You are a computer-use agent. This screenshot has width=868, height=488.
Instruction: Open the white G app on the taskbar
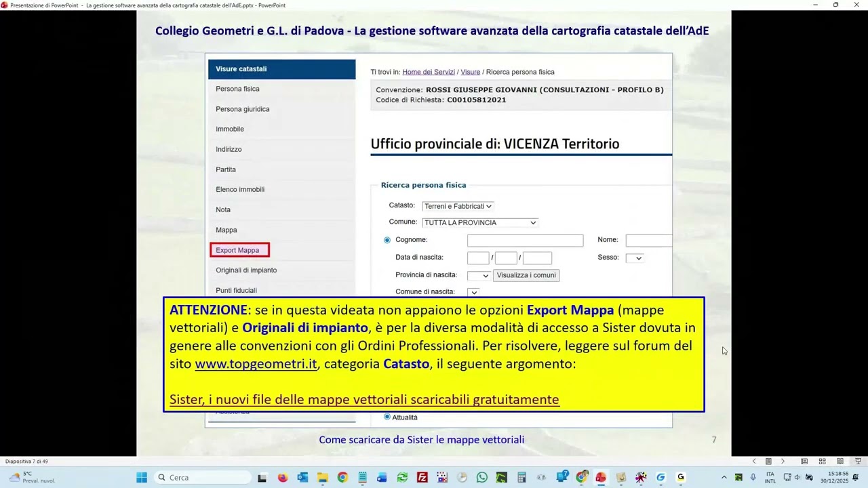[x=681, y=477]
